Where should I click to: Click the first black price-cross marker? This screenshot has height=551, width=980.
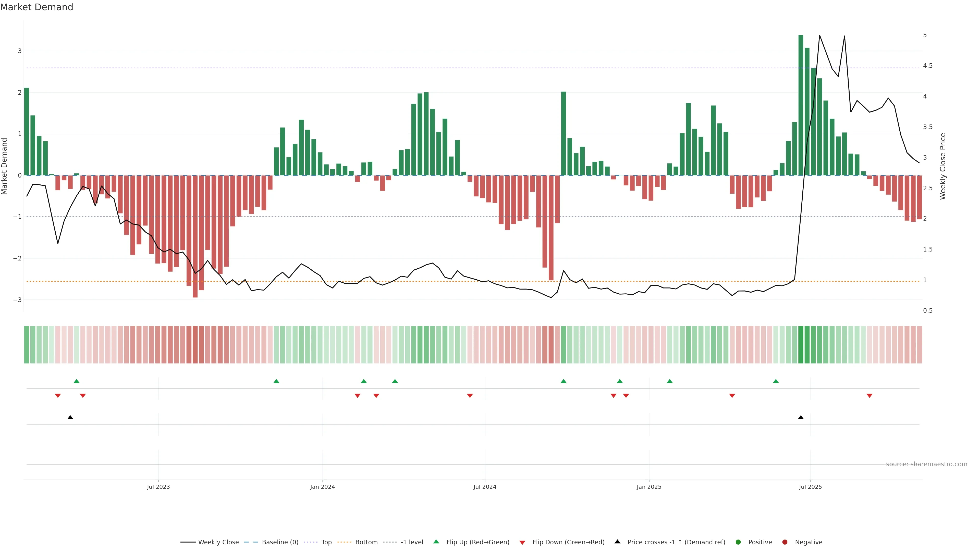(70, 418)
